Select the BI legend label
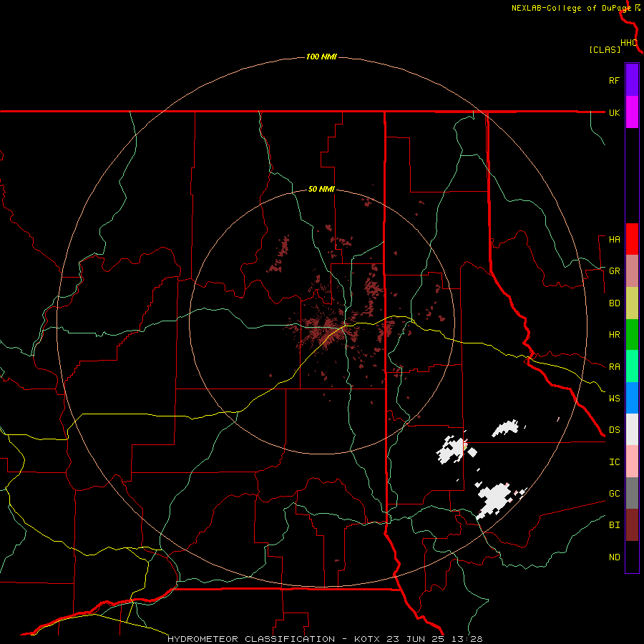Screen dimensions: 644x644 point(614,525)
